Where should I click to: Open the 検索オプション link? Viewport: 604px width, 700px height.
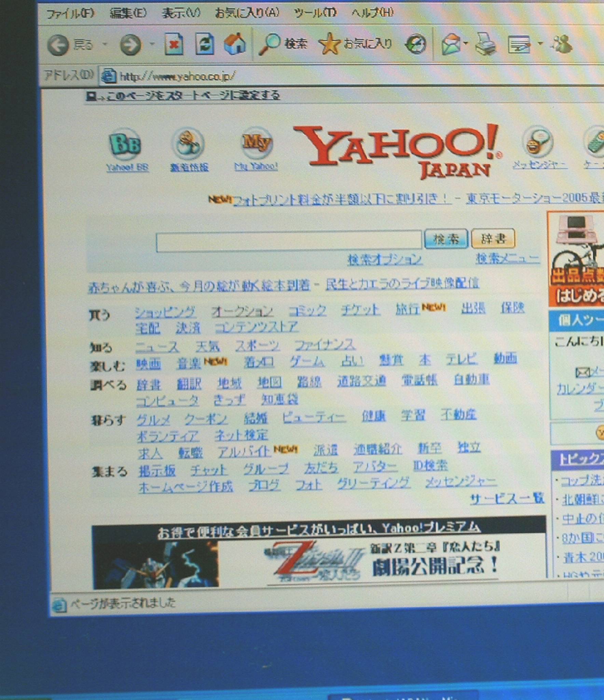(x=385, y=259)
